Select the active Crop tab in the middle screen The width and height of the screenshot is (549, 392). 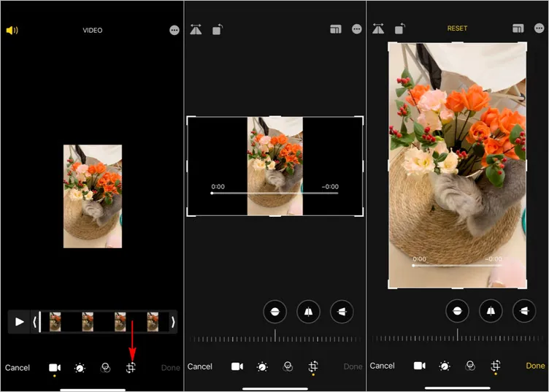point(313,366)
